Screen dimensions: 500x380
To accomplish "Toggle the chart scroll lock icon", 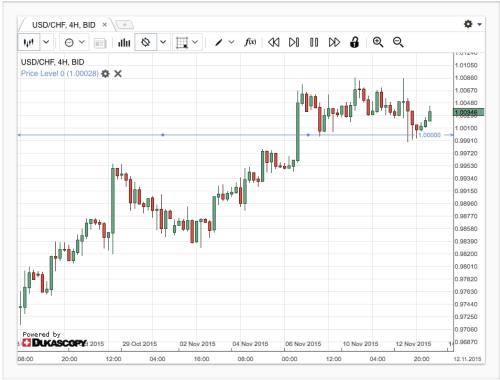I will click(354, 42).
